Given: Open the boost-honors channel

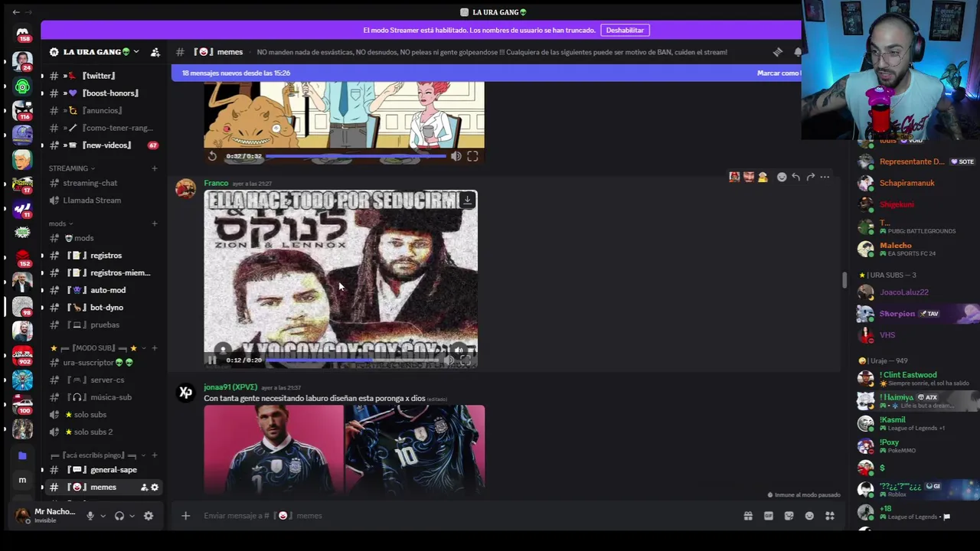Looking at the screenshot, I should (x=101, y=93).
